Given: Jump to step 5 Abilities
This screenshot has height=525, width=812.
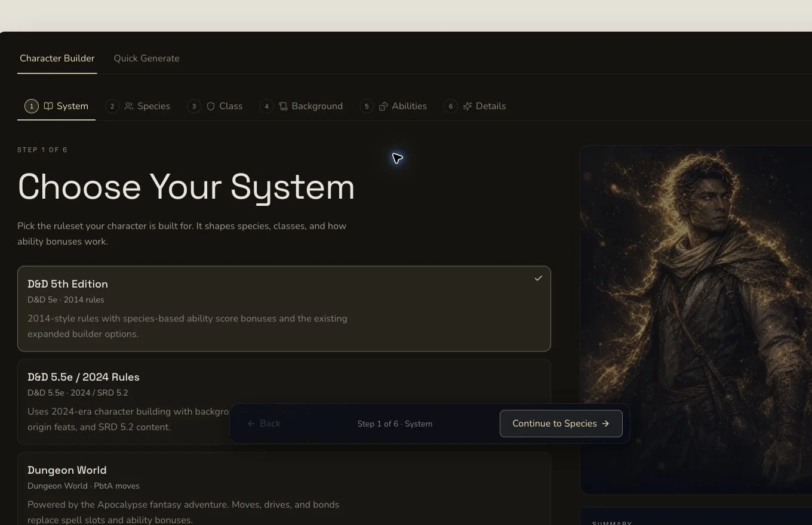Looking at the screenshot, I should coord(393,106).
